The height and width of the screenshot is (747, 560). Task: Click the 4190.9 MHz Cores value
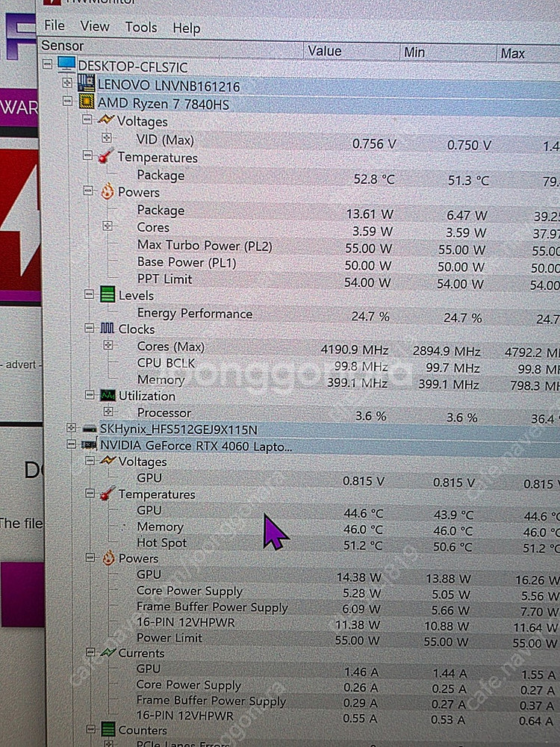354,350
